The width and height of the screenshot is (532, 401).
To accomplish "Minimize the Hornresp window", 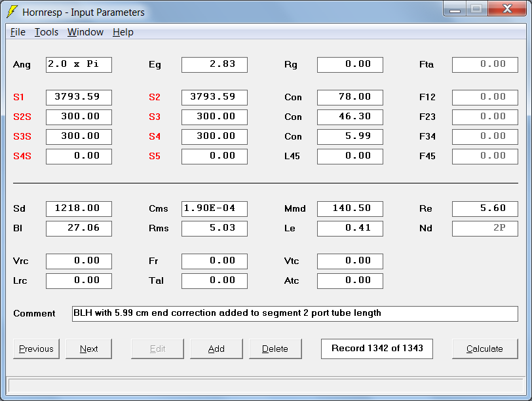I will coord(455,9).
